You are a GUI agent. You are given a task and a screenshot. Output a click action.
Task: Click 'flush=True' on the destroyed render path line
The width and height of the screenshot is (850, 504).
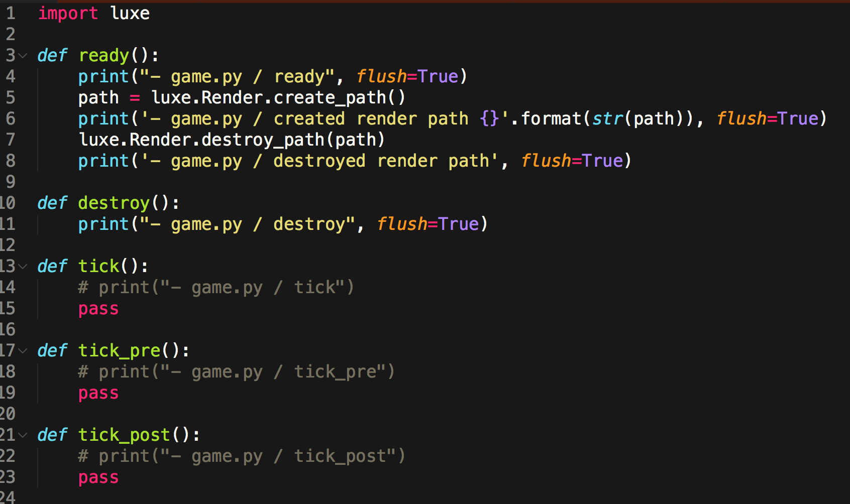pyautogui.click(x=572, y=161)
